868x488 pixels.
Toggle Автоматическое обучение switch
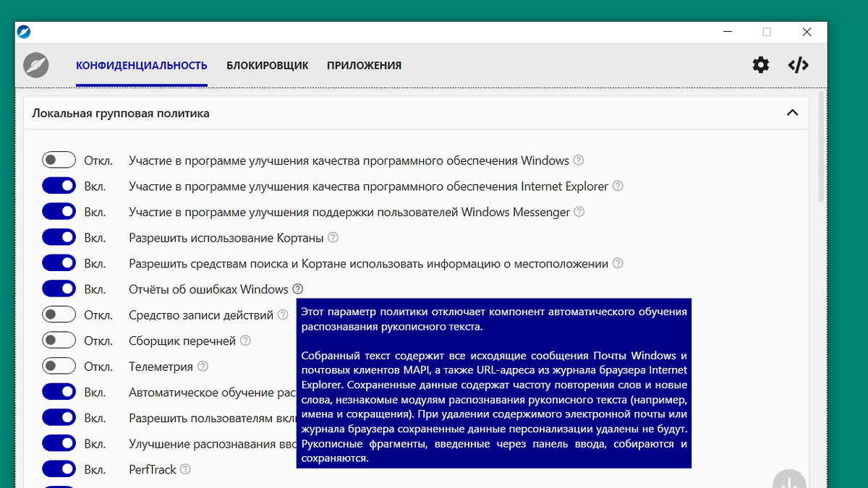[59, 393]
